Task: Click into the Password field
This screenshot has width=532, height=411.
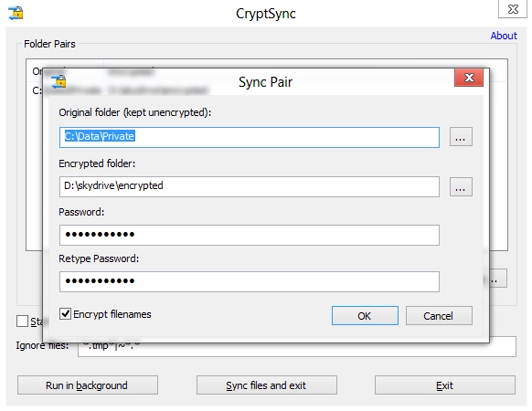Action: tap(250, 235)
